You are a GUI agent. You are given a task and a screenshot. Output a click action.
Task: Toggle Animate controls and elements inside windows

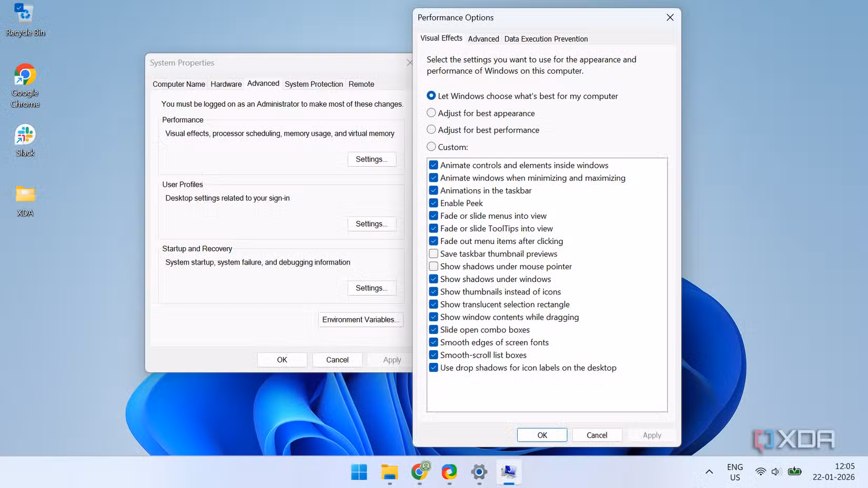[x=433, y=165]
